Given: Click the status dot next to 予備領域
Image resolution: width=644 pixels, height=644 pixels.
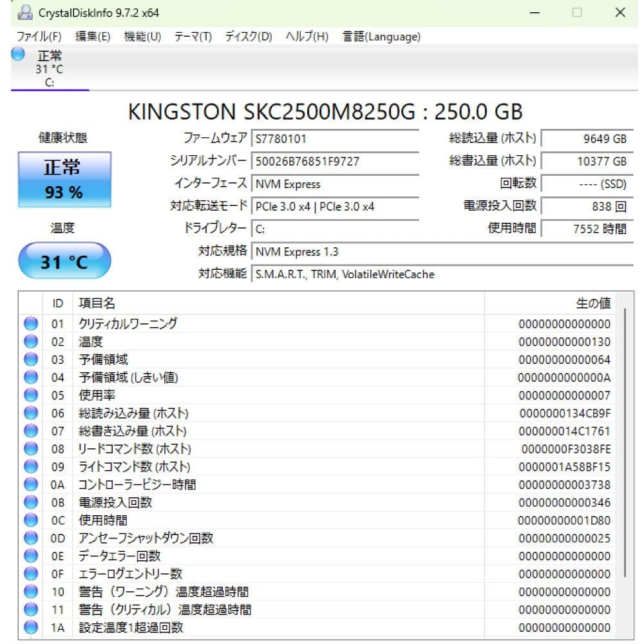Looking at the screenshot, I should click(30, 359).
